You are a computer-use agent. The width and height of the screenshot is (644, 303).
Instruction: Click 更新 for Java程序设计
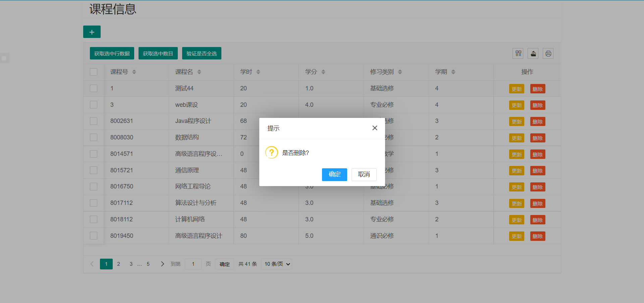[517, 122]
